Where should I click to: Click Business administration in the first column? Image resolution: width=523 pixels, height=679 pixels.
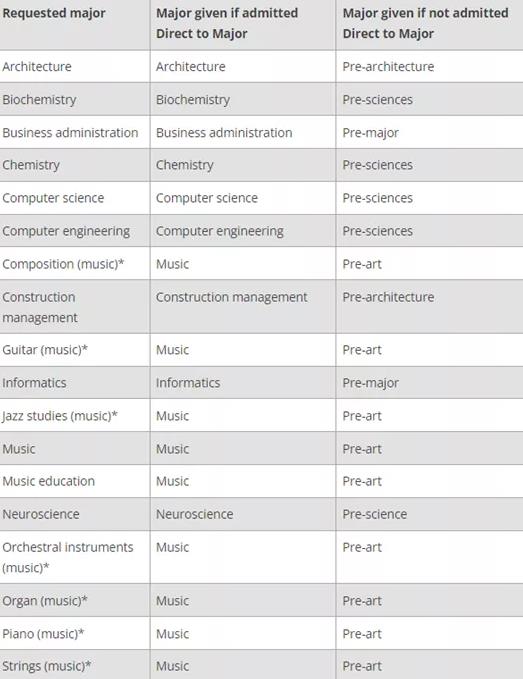coord(70,133)
